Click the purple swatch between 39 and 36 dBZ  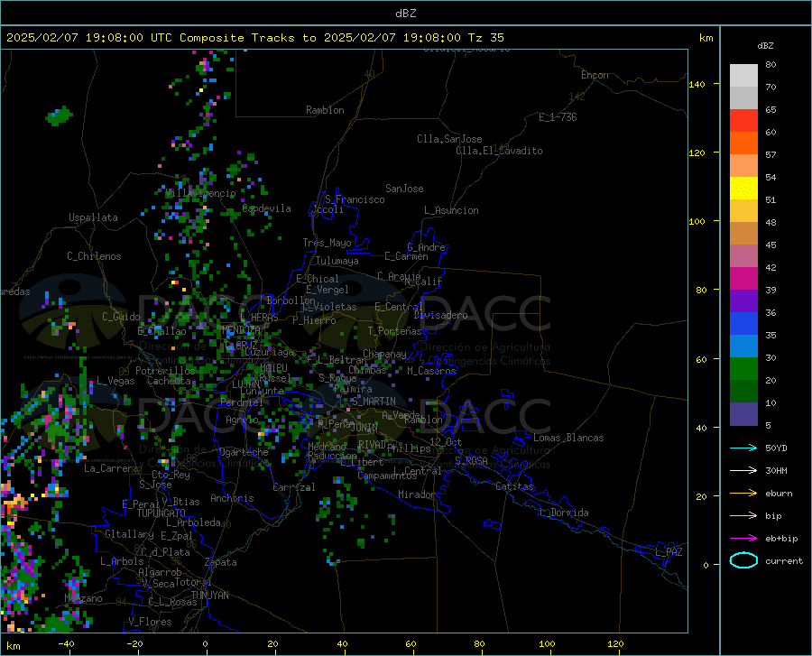[743, 301]
